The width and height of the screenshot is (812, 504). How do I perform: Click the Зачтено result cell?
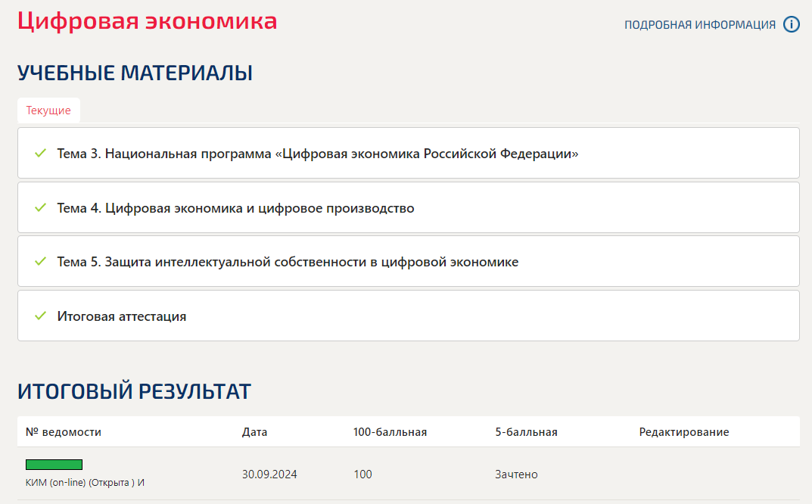pyautogui.click(x=516, y=474)
